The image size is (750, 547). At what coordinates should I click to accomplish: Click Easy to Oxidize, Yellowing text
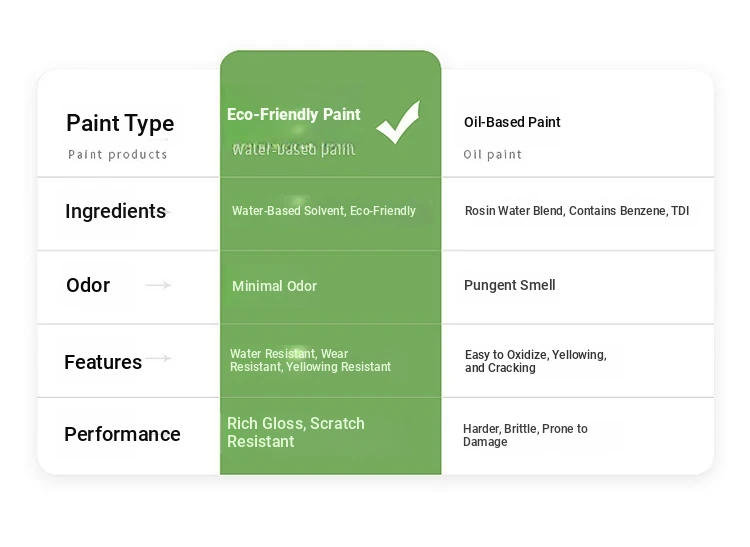pos(536,361)
